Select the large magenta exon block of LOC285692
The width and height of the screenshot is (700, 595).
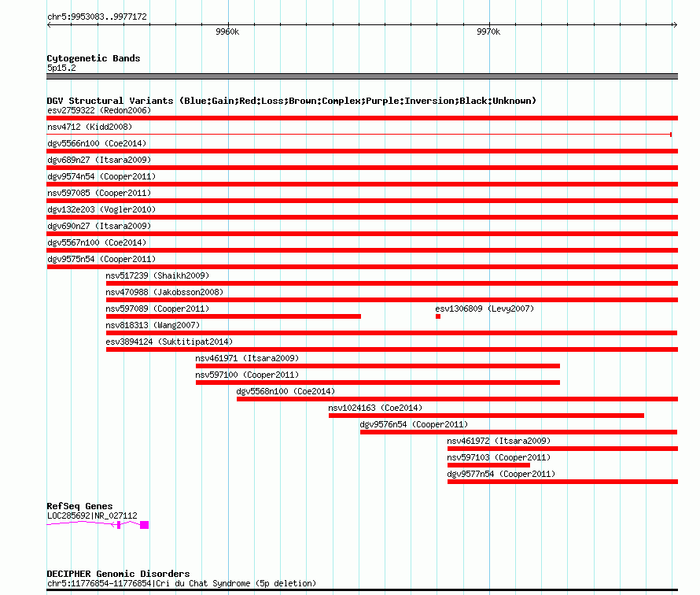tap(144, 525)
